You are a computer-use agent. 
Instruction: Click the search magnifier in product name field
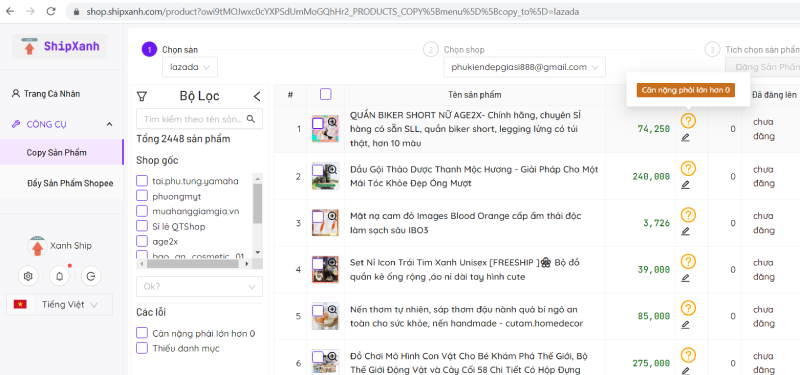(251, 119)
